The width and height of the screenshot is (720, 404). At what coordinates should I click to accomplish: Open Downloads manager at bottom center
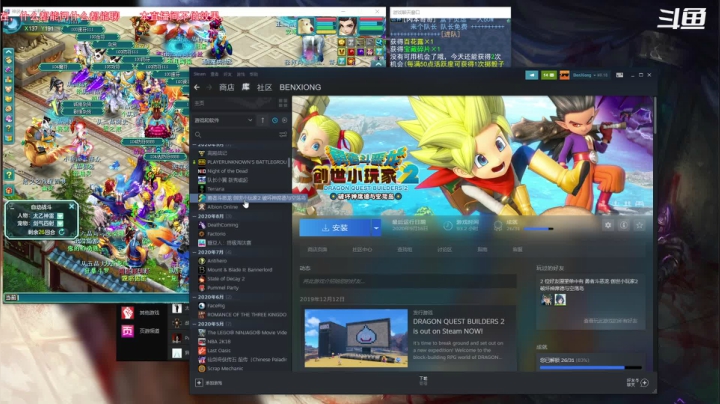tap(423, 381)
